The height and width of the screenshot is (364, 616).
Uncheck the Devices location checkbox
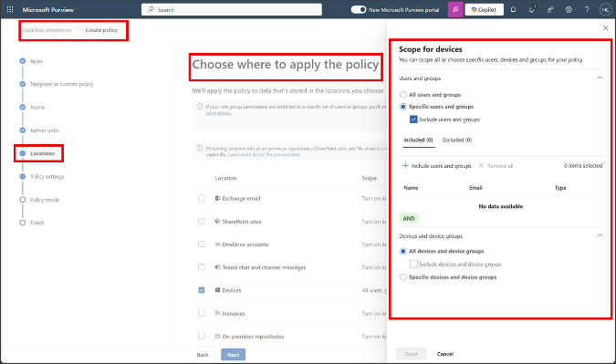[202, 290]
